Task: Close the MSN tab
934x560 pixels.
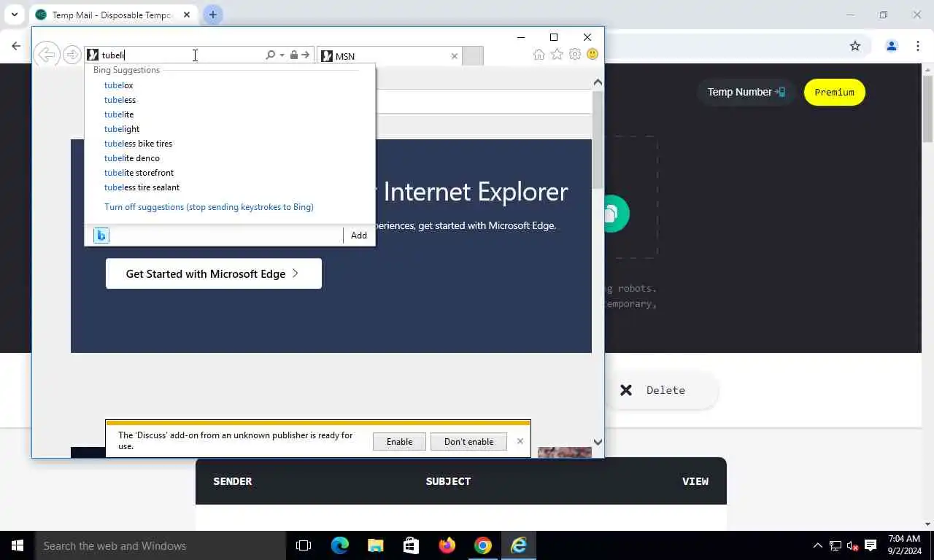Action: pyautogui.click(x=454, y=56)
